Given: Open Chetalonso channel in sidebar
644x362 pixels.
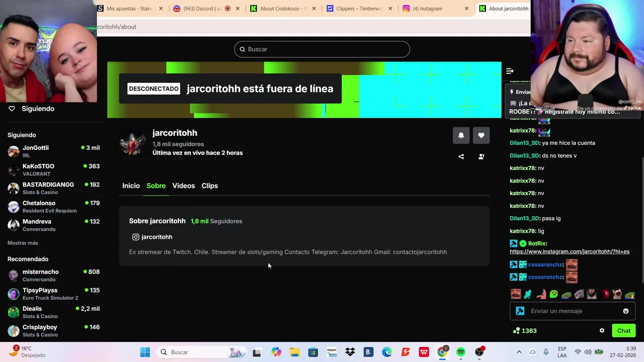Looking at the screenshot, I should click(x=53, y=207).
